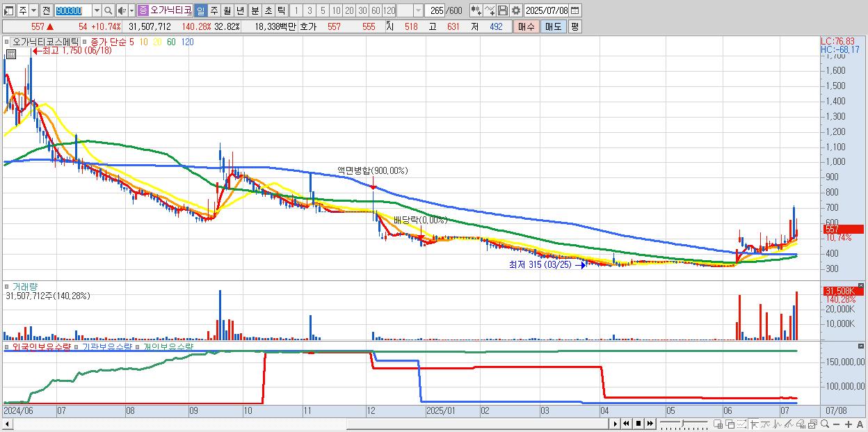The width and height of the screenshot is (868, 432).
Task: Click the 5 moving average label
Action: click(131, 42)
